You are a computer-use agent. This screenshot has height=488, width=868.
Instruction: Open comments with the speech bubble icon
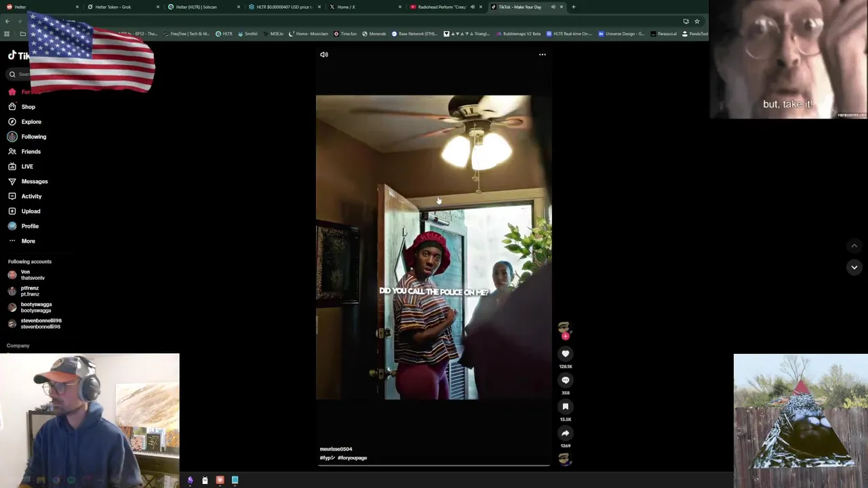565,380
